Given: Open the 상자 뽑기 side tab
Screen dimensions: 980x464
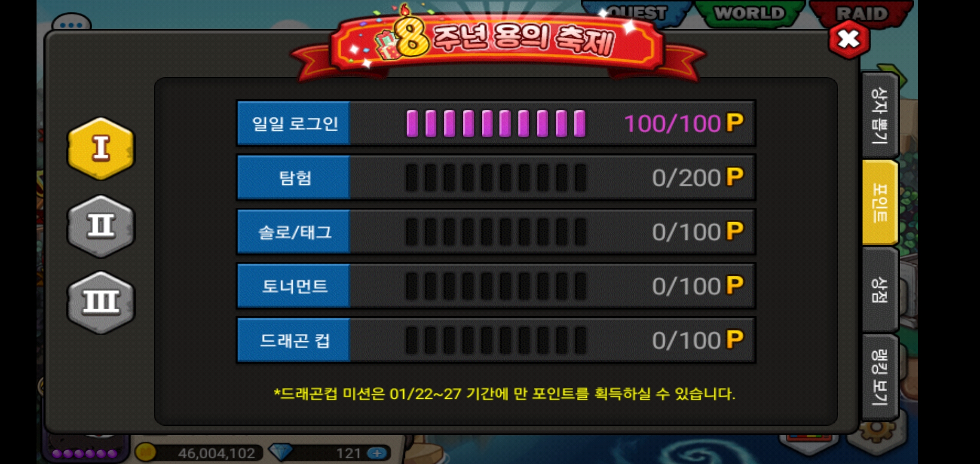Looking at the screenshot, I should click(x=879, y=116).
